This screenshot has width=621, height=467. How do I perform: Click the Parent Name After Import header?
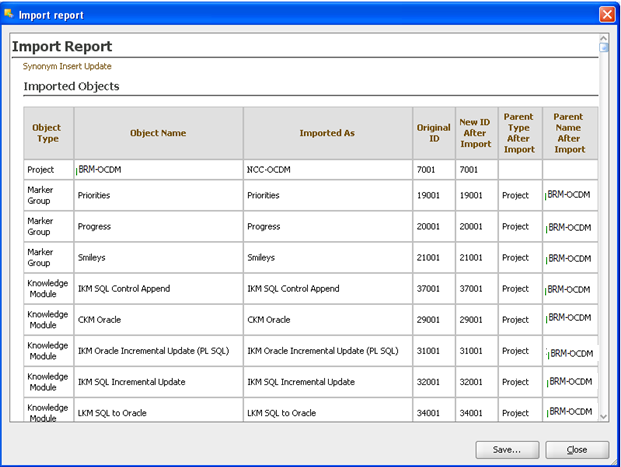[569, 133]
